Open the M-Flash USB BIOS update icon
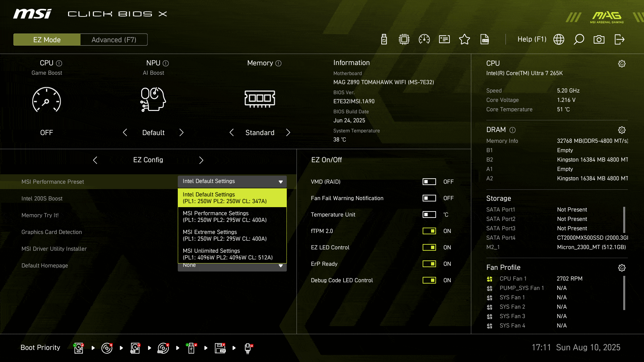Screen dimensions: 644x362 click(x=384, y=40)
